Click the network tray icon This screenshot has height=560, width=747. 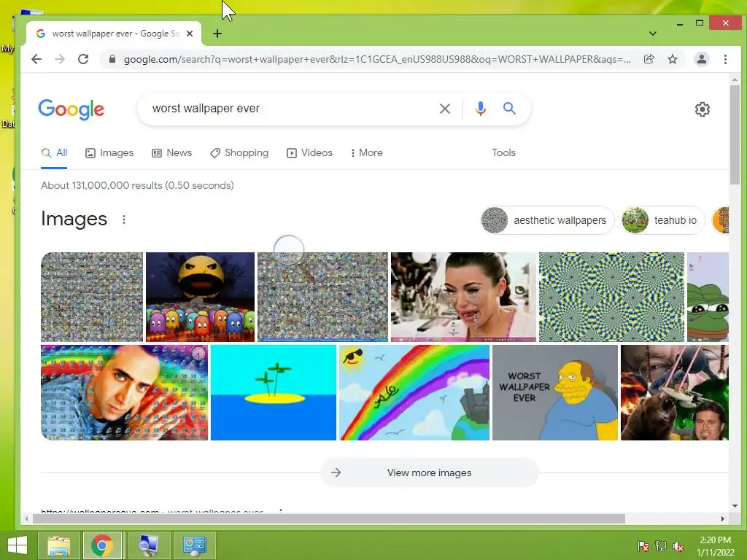(661, 546)
